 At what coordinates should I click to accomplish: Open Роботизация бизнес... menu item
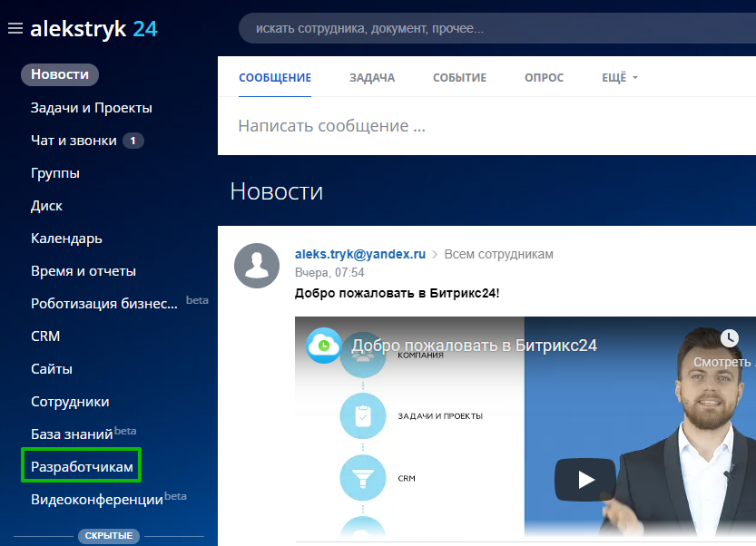(x=104, y=304)
